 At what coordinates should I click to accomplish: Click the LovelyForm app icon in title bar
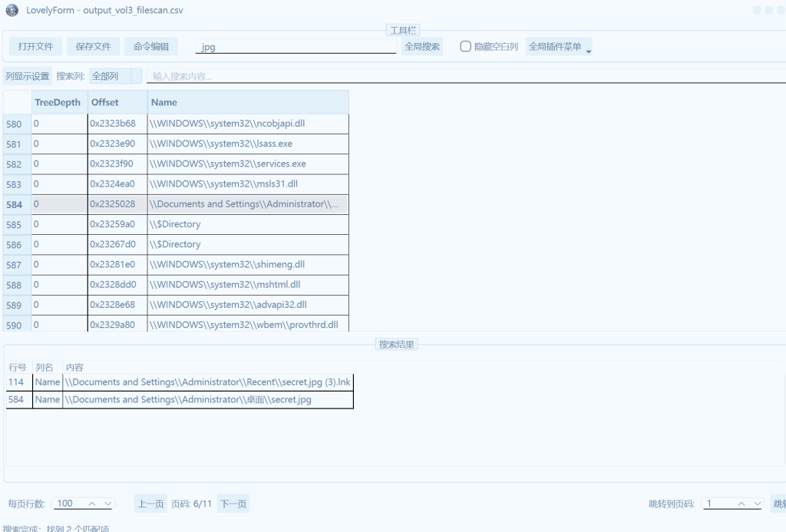(12, 11)
